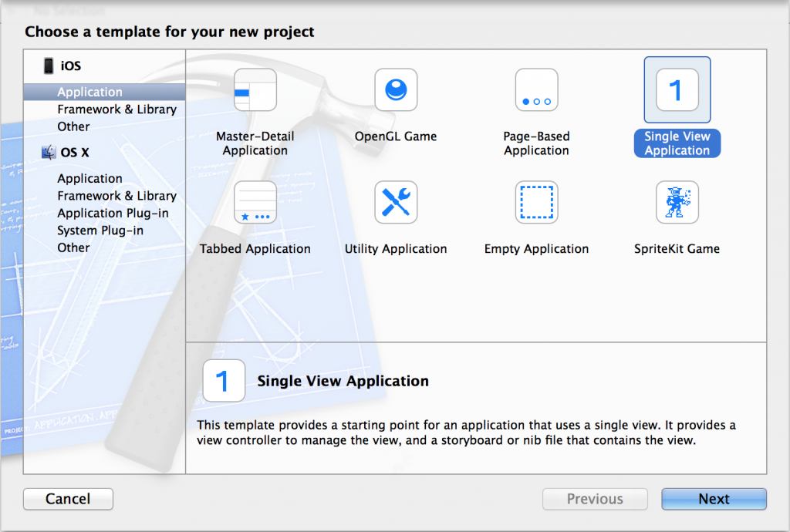Select Application under the OS X section
The width and height of the screenshot is (790, 532).
89,178
